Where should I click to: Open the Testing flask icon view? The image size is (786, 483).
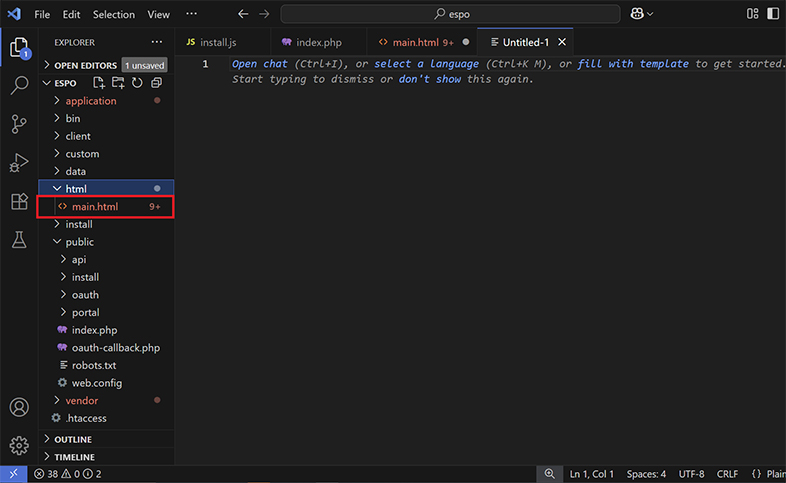(x=19, y=240)
